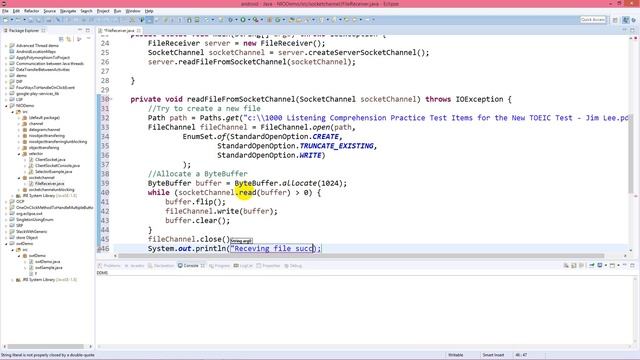This screenshot has width=640, height=360.
Task: Select the Advanced Thread demo project
Action: (x=37, y=46)
